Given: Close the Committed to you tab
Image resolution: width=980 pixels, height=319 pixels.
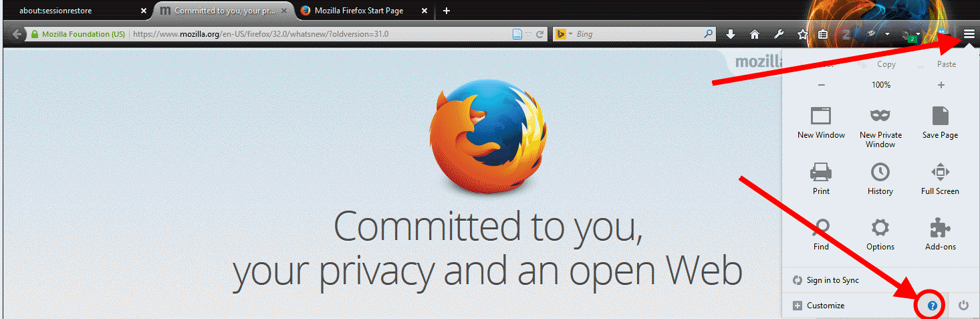Looking at the screenshot, I should click(285, 11).
